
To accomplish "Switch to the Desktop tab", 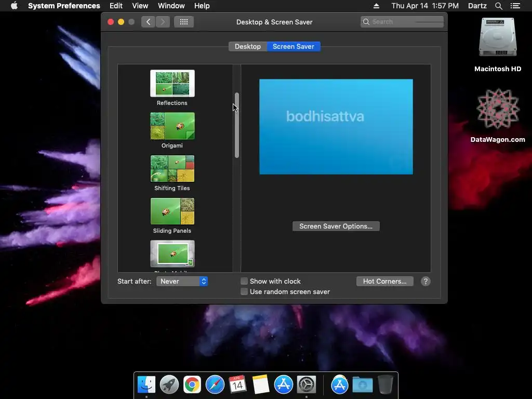I will (248, 46).
